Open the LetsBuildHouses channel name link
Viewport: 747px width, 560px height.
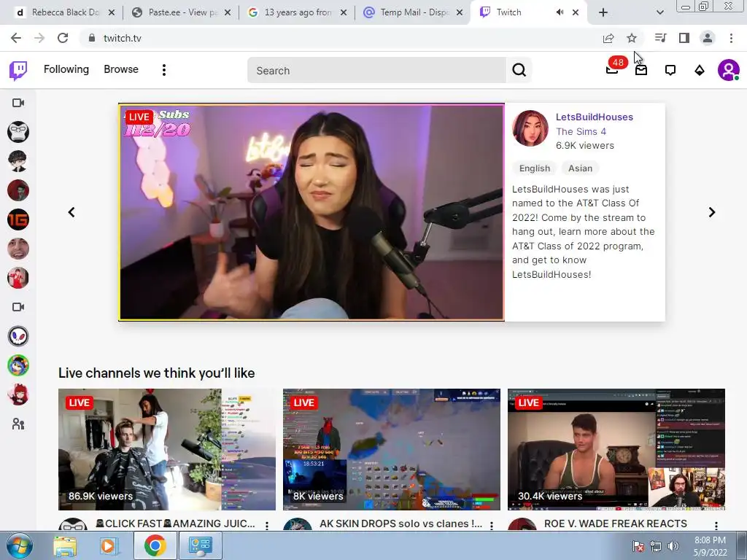[594, 117]
